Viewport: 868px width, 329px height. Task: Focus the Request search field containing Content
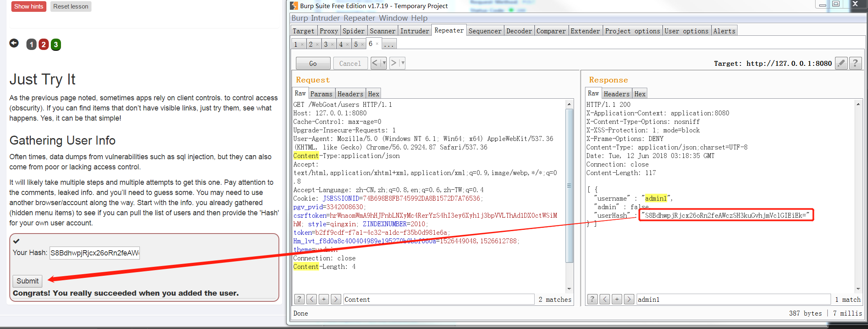coord(439,299)
